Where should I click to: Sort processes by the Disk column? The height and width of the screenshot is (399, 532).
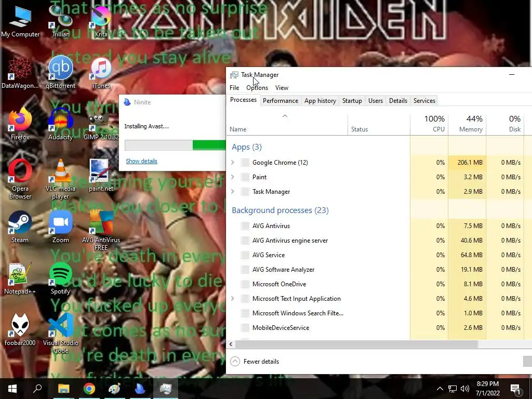(505, 125)
